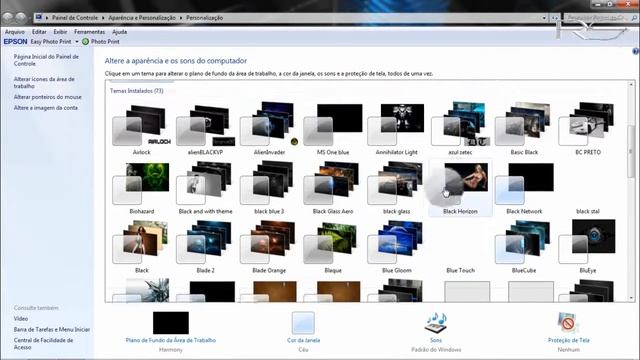Open Central de Facilidade de Acesso
Image resolution: width=640 pixels, height=360 pixels.
pyautogui.click(x=43, y=344)
